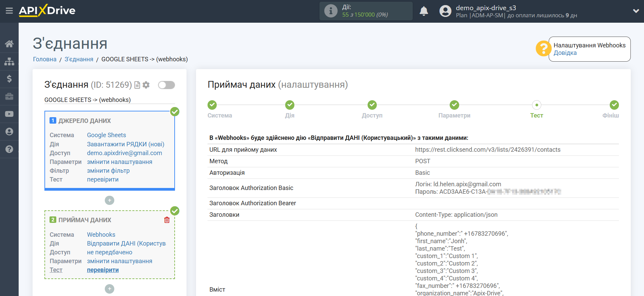Open the notifications bell
The width and height of the screenshot is (644, 296).
click(424, 11)
